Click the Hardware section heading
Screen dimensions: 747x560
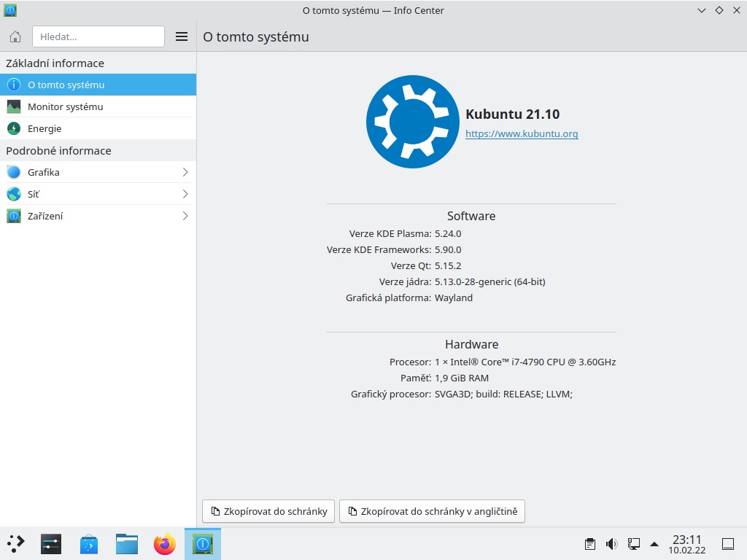coord(472,344)
